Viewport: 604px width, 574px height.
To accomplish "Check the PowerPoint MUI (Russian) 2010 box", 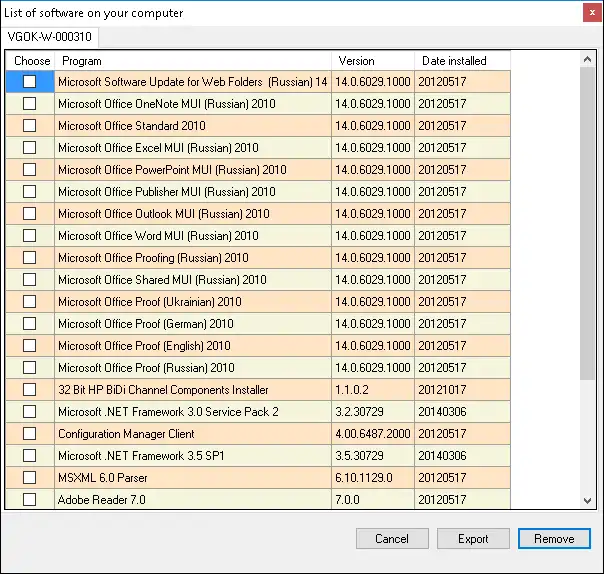I will pos(30,170).
